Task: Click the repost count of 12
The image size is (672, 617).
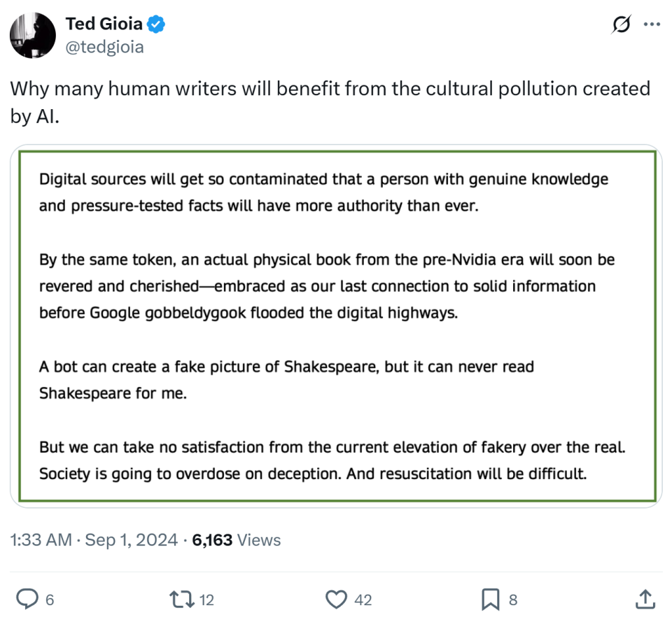Action: point(206,600)
